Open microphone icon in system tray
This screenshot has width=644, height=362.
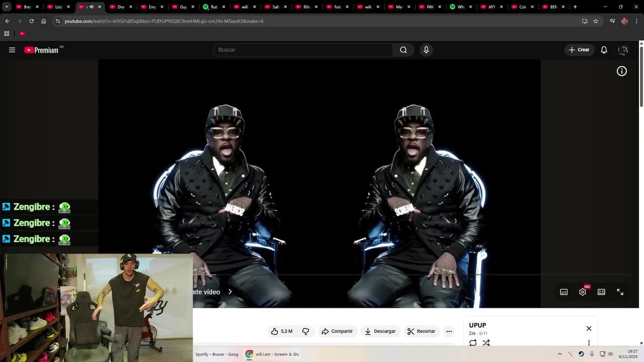592,354
